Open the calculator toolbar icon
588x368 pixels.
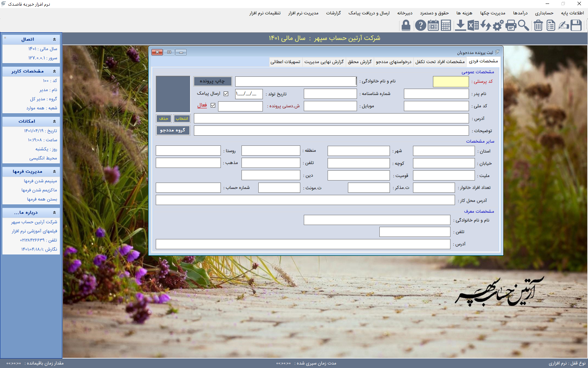pos(446,25)
